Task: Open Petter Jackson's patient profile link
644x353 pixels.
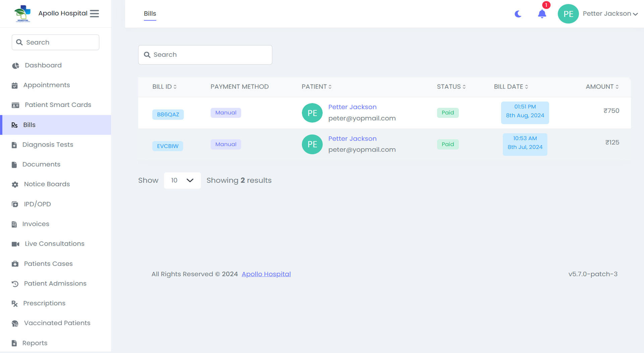Action: tap(352, 107)
